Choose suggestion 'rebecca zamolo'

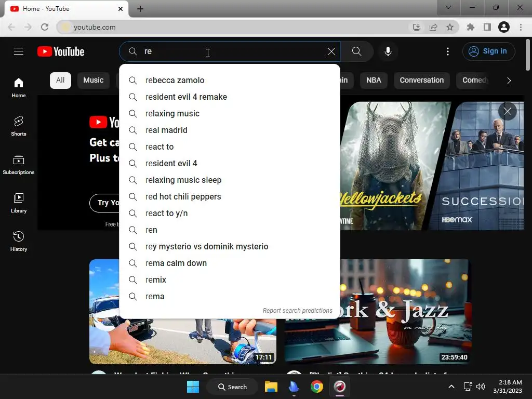(230, 81)
